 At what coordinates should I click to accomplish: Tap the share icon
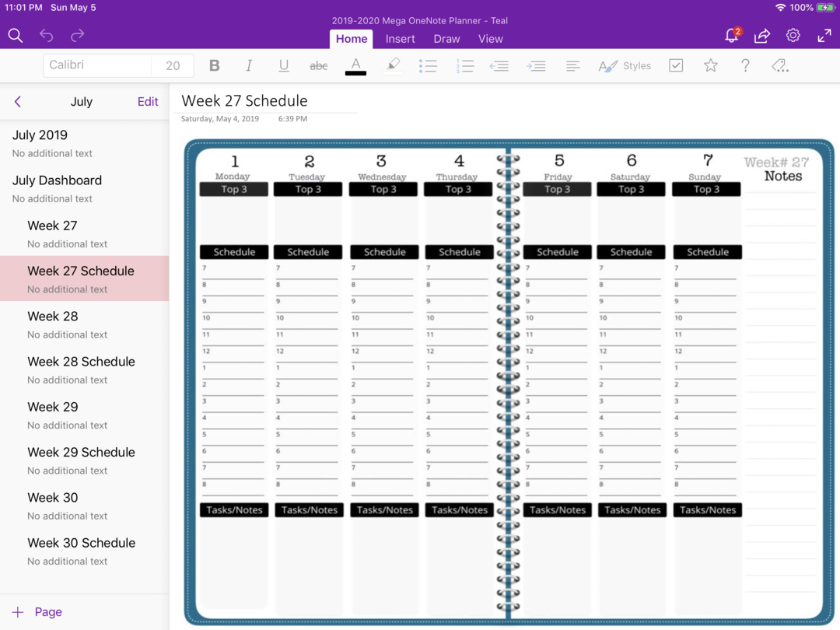762,36
